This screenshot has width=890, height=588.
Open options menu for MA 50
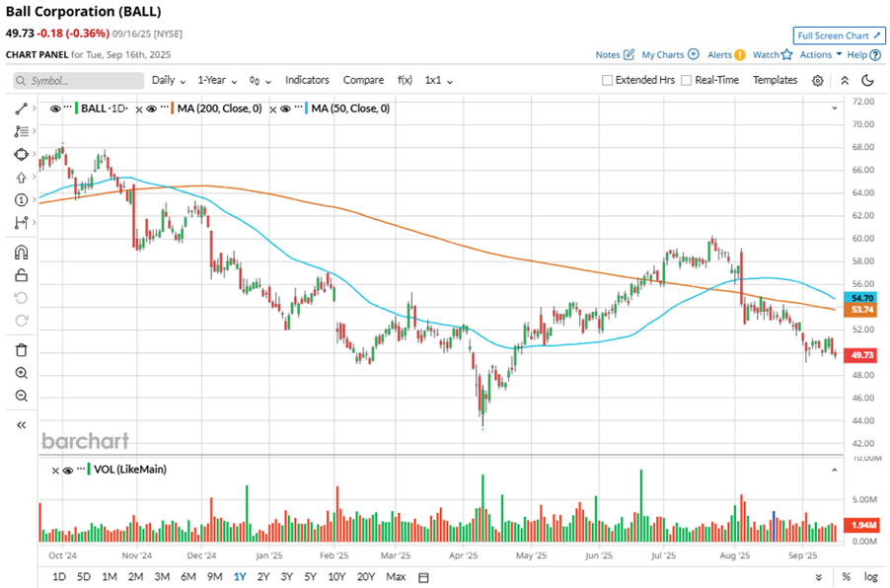[299, 108]
